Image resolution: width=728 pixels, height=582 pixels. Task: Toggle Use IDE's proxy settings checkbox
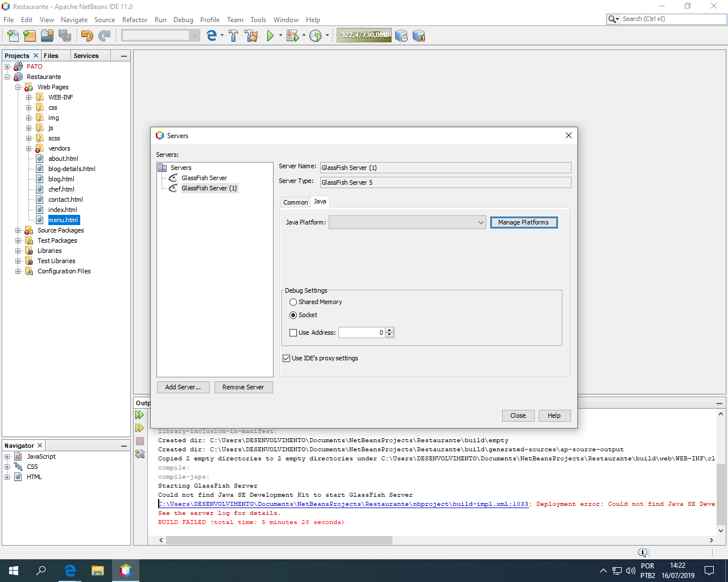coord(287,359)
